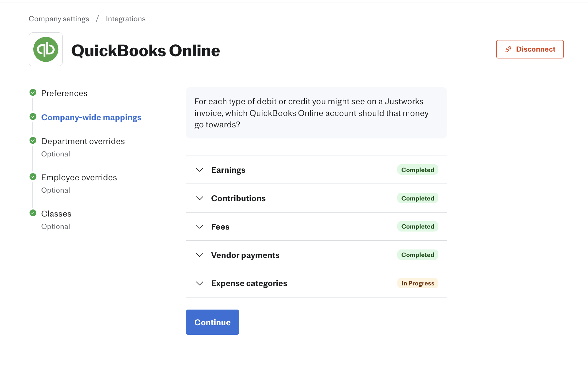
Task: Expand the Vendor payments section
Action: click(x=316, y=255)
